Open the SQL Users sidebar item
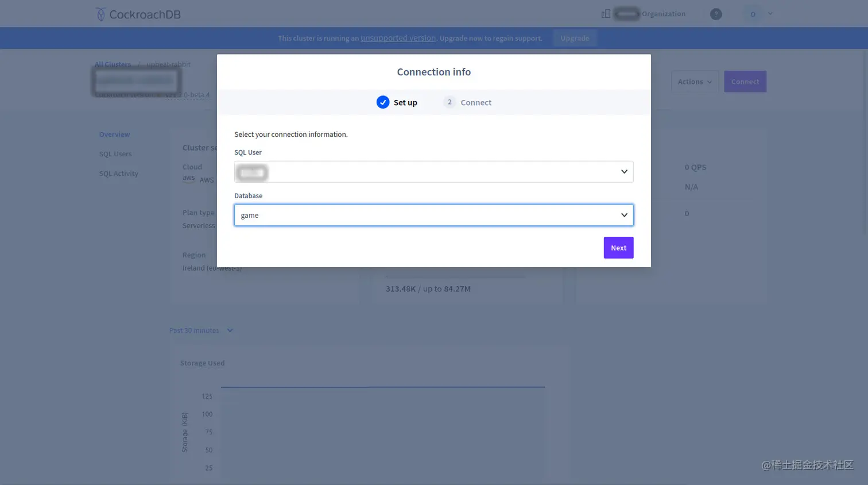868x485 pixels. tap(115, 154)
